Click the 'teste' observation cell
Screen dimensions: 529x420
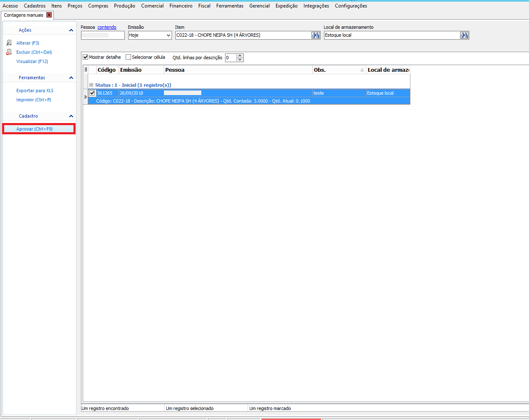(339, 93)
